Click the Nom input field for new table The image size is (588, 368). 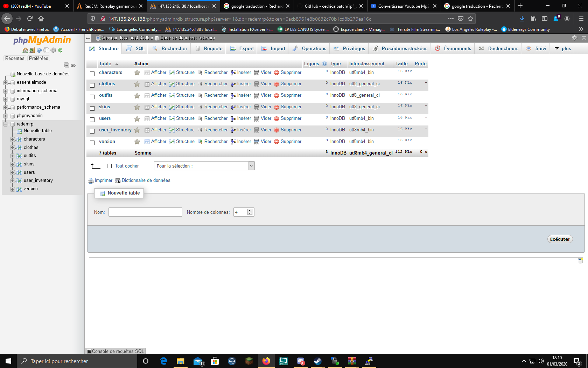(145, 212)
